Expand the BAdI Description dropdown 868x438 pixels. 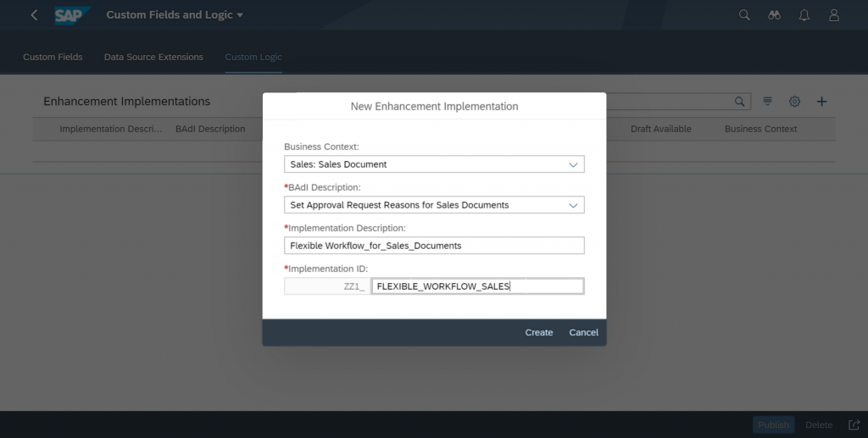(x=573, y=205)
